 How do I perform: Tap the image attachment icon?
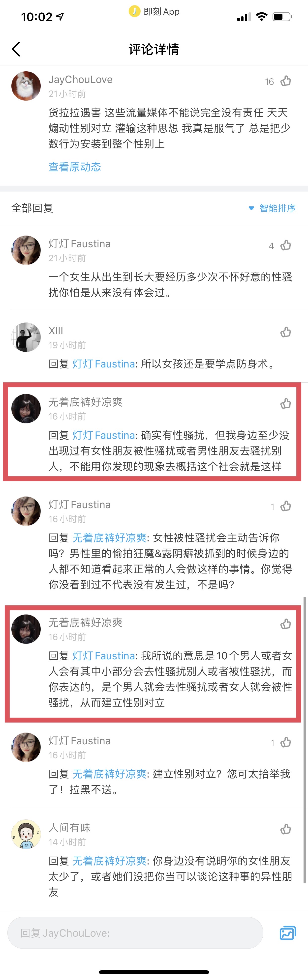[288, 933]
